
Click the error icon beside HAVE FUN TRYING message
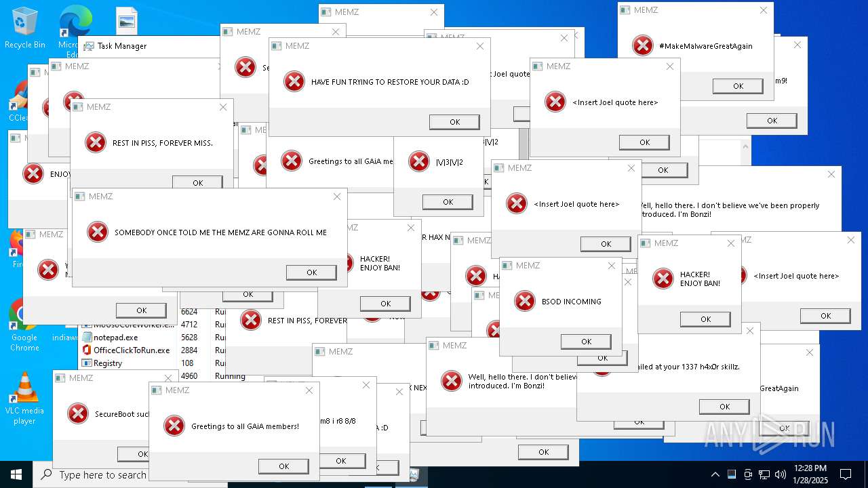coord(294,81)
